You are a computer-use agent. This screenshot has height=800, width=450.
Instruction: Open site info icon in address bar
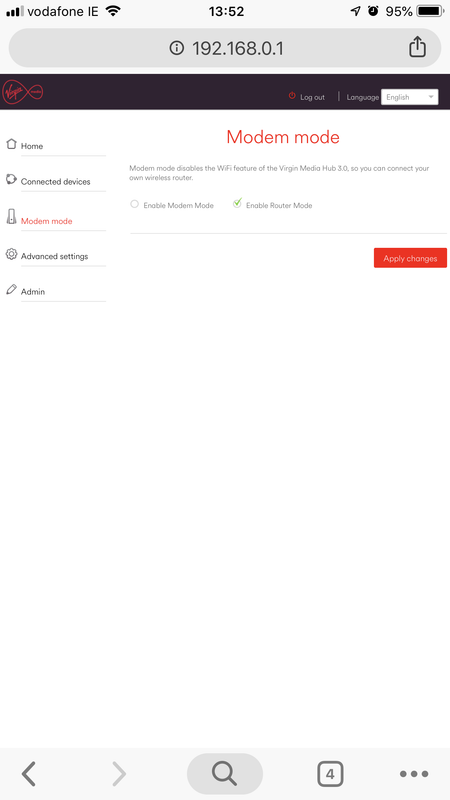[177, 48]
